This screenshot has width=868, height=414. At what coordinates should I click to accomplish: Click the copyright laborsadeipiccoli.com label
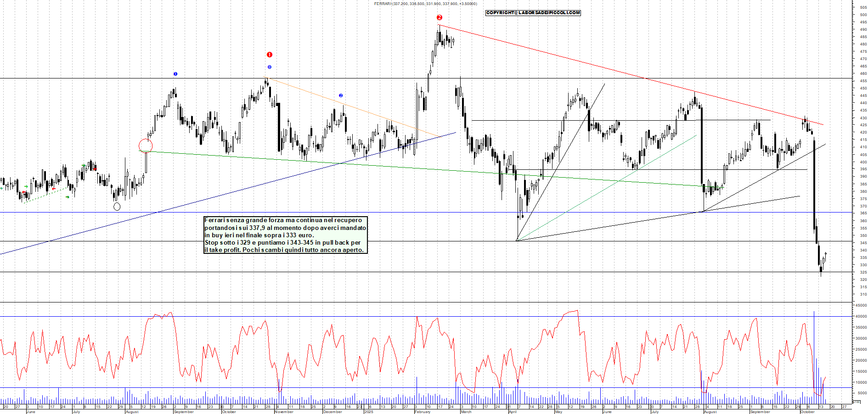tap(533, 13)
